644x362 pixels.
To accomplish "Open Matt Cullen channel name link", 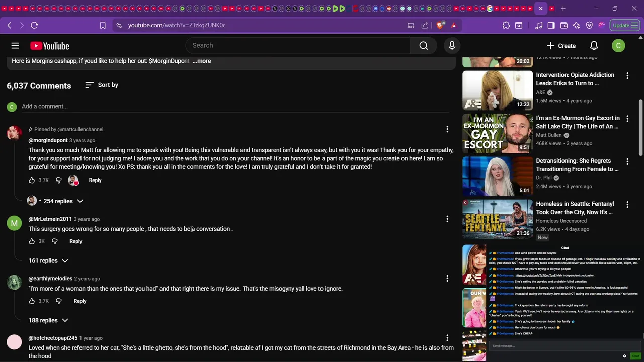I will tap(549, 135).
